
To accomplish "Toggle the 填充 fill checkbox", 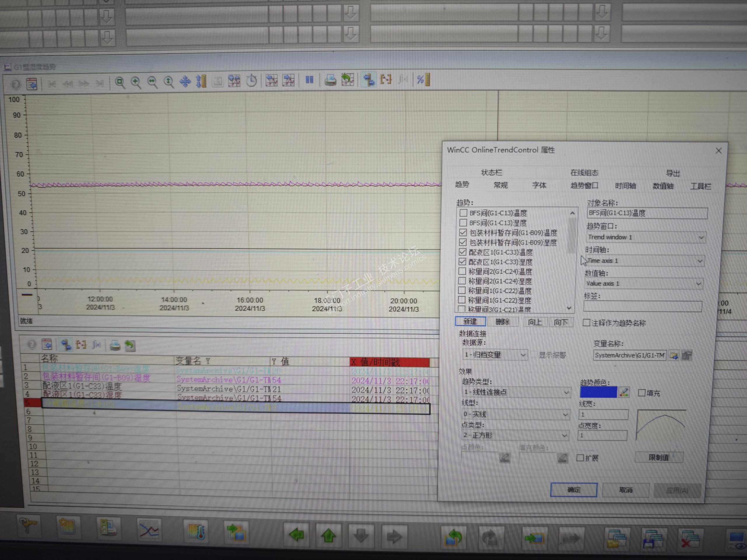I will [x=641, y=393].
